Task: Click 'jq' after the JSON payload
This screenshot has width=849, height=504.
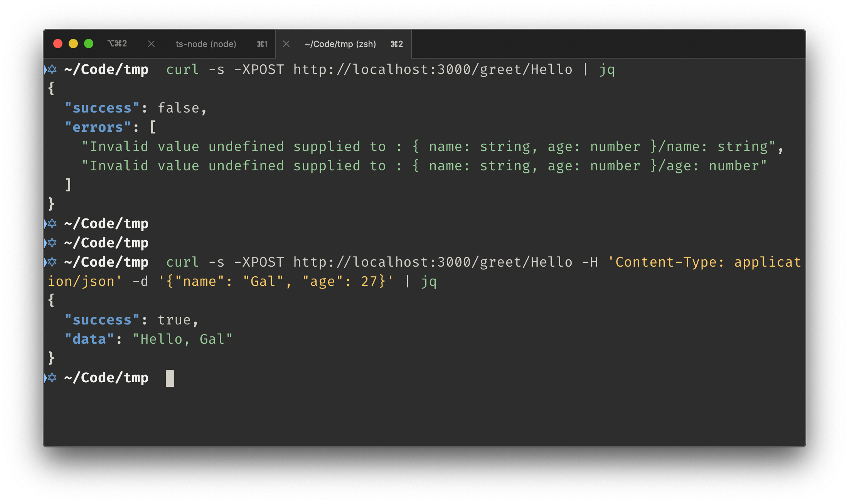Action: [x=429, y=282]
